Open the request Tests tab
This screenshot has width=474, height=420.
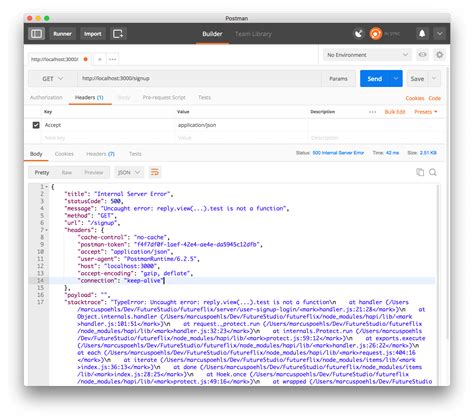click(204, 97)
